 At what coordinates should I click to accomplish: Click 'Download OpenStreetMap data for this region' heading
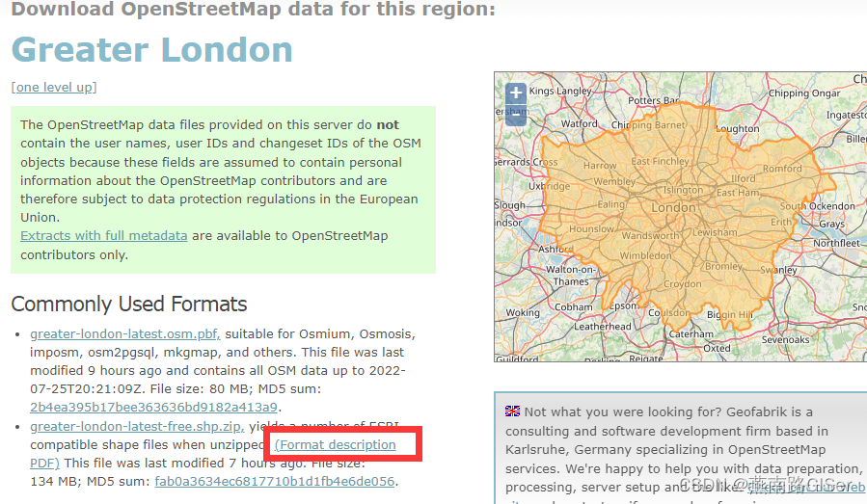[254, 9]
